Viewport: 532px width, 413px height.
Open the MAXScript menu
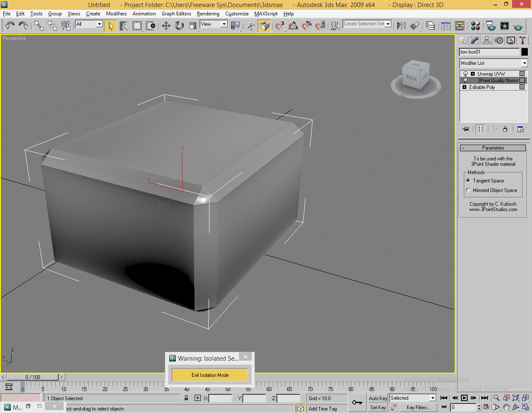[266, 14]
